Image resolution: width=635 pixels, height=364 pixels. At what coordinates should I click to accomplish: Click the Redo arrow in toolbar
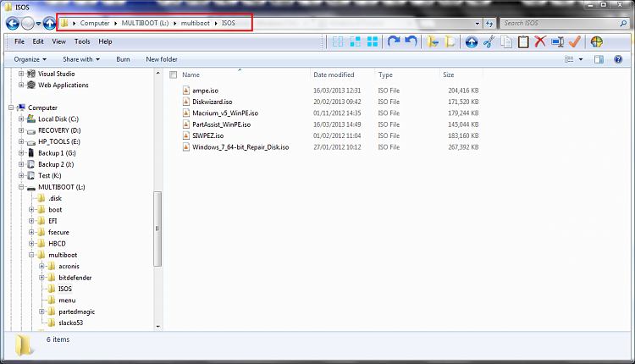394,41
